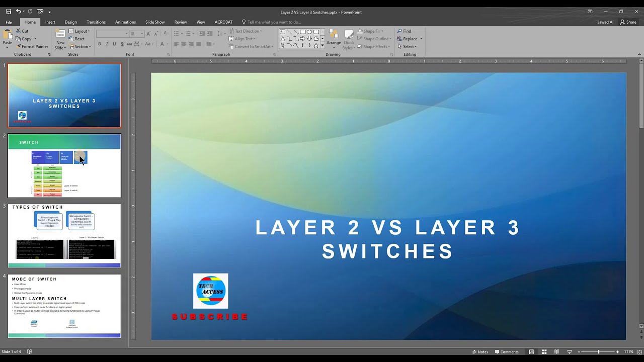This screenshot has height=362, width=644.
Task: Open Notes pane from status bar
Action: point(480,351)
